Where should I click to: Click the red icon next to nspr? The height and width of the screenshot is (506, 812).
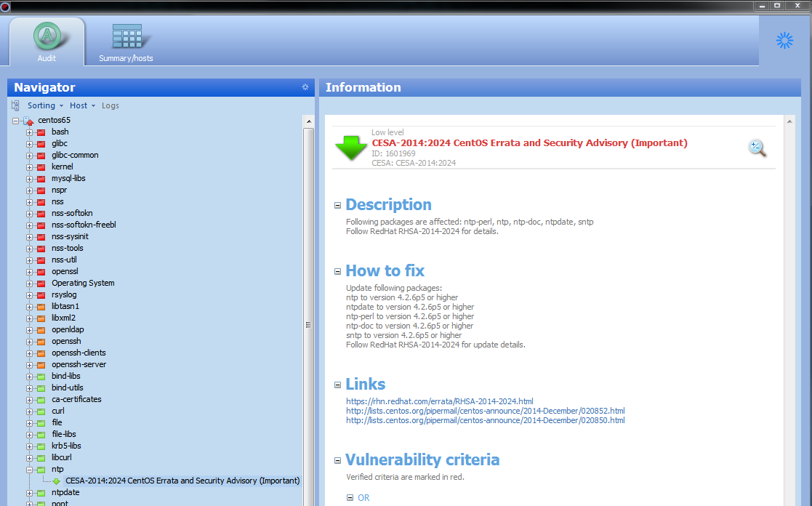41,190
